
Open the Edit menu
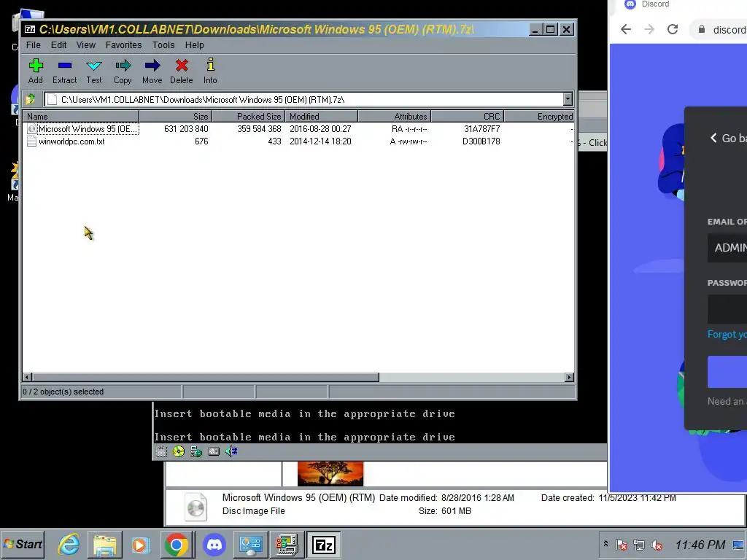[x=58, y=44]
